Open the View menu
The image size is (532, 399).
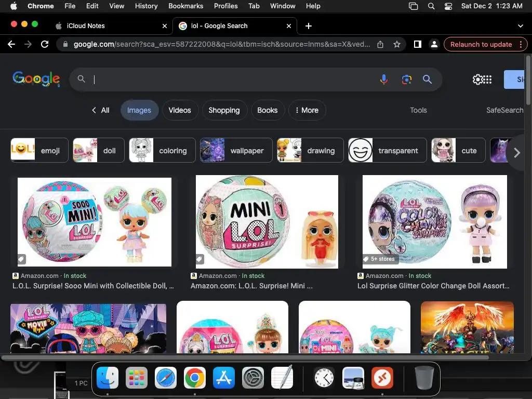pos(116,6)
